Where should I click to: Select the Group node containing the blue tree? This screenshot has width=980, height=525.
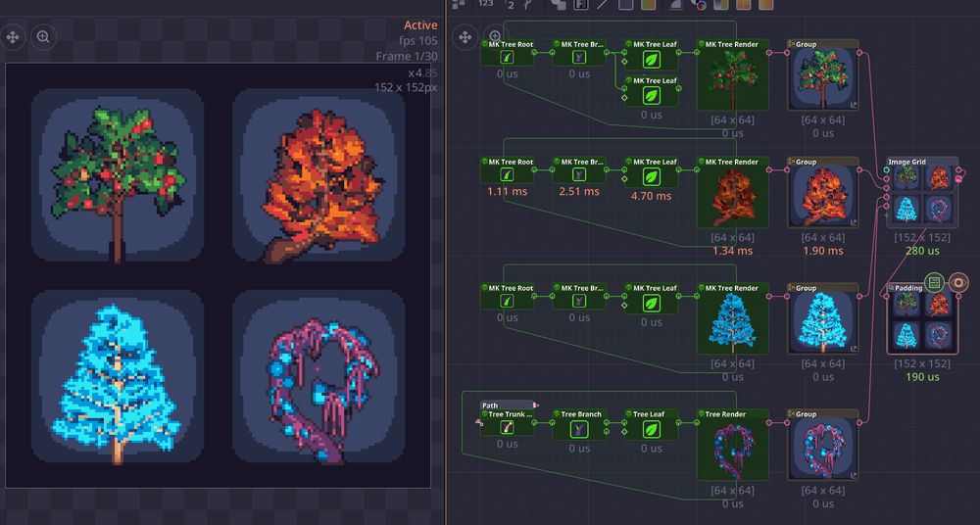(x=823, y=318)
